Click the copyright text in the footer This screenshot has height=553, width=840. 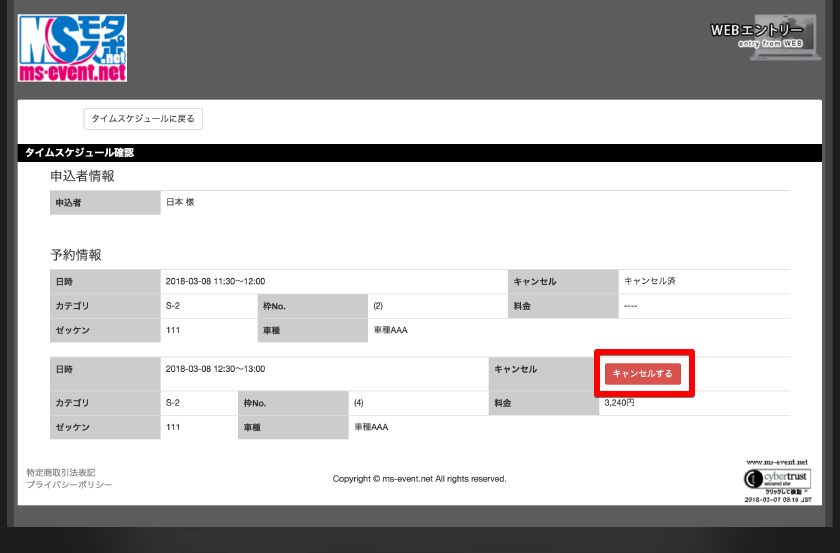pyautogui.click(x=419, y=479)
